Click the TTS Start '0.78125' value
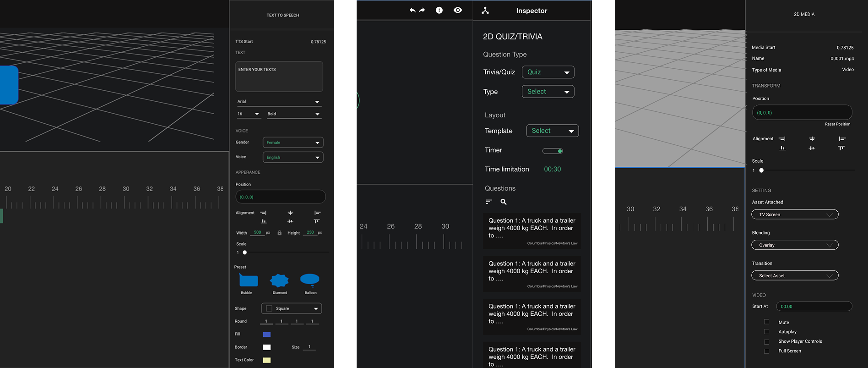The image size is (868, 368). point(318,42)
